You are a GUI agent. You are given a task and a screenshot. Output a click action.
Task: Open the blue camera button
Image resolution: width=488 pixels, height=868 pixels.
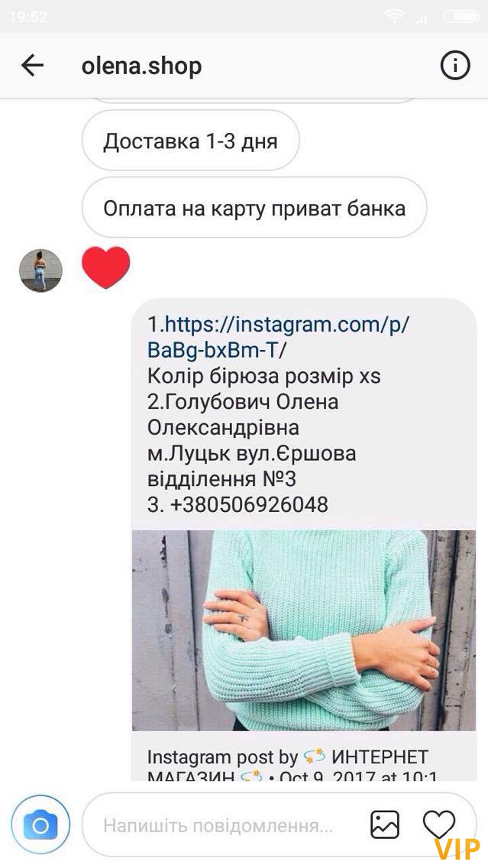click(x=40, y=825)
